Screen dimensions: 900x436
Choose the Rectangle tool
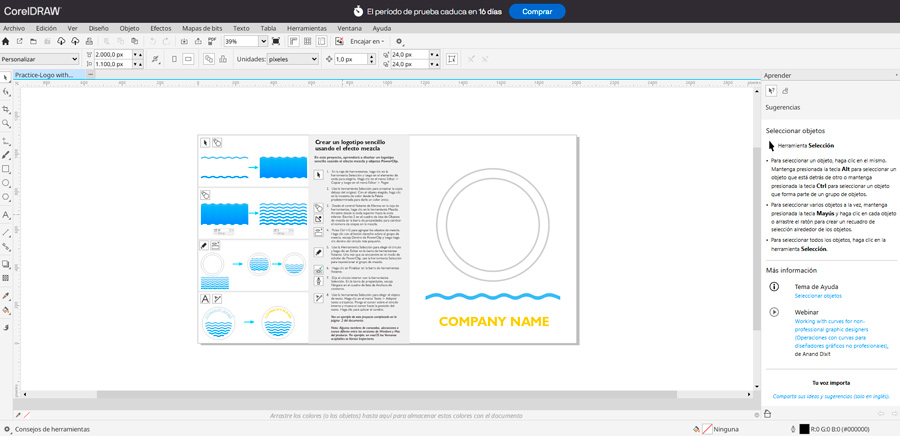[x=7, y=169]
